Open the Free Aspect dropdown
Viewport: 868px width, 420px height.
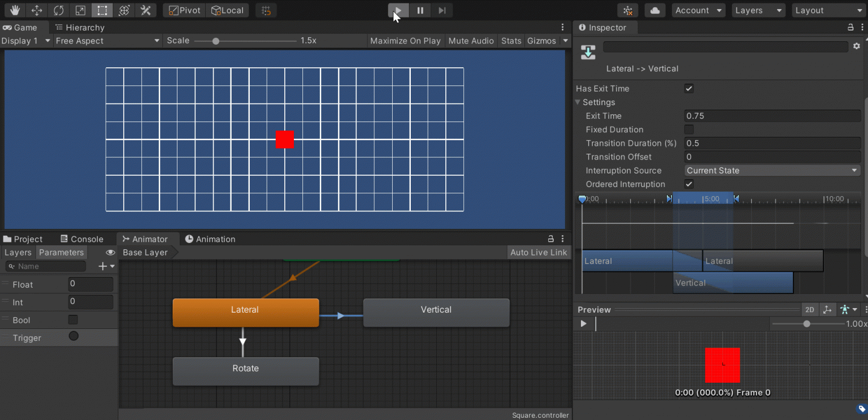(107, 41)
